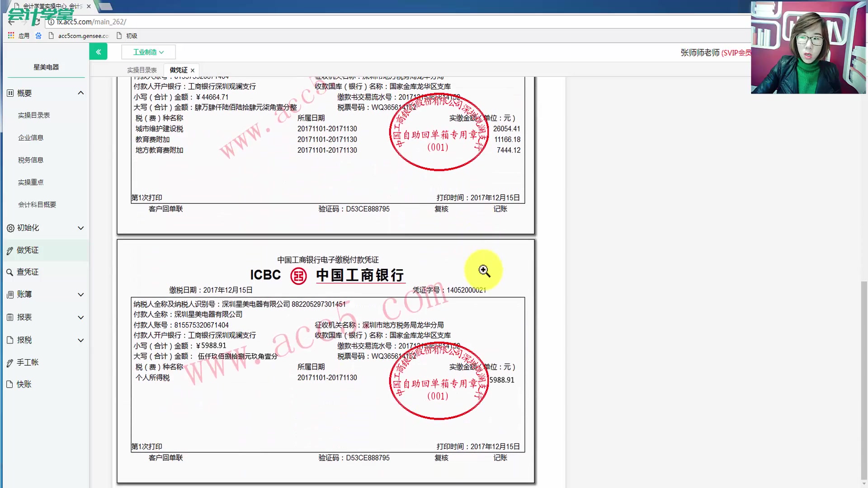Collapse the sidebar with the double-arrow button
The height and width of the screenshot is (488, 868).
pos(99,52)
